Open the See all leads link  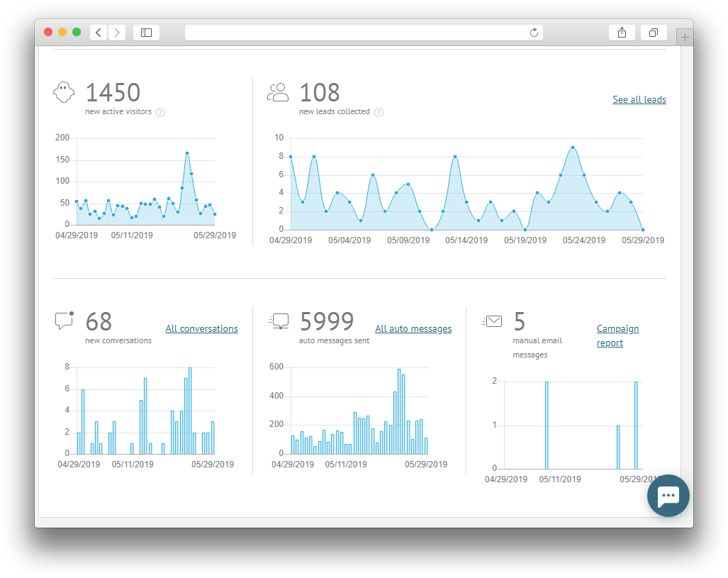pos(639,99)
